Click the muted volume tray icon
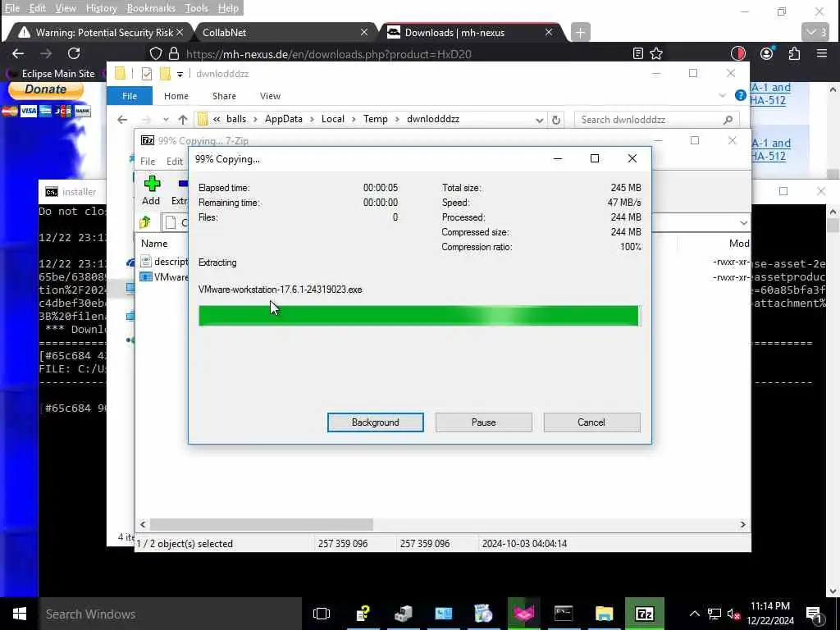The height and width of the screenshot is (630, 840). tap(733, 614)
